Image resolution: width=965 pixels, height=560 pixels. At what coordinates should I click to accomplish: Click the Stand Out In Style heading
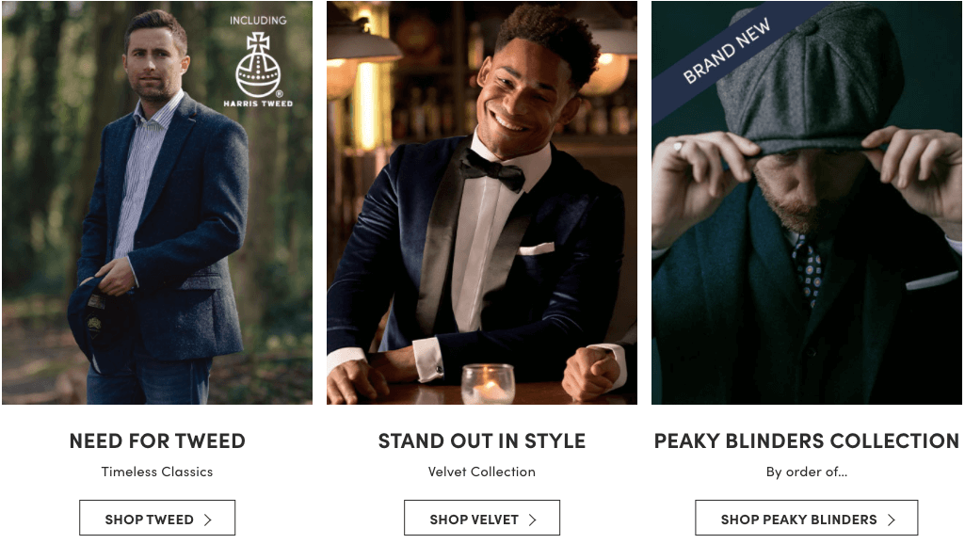pyautogui.click(x=482, y=440)
